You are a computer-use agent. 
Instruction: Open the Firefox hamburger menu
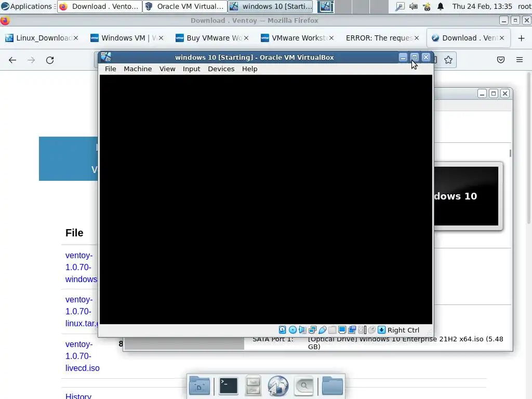(520, 60)
